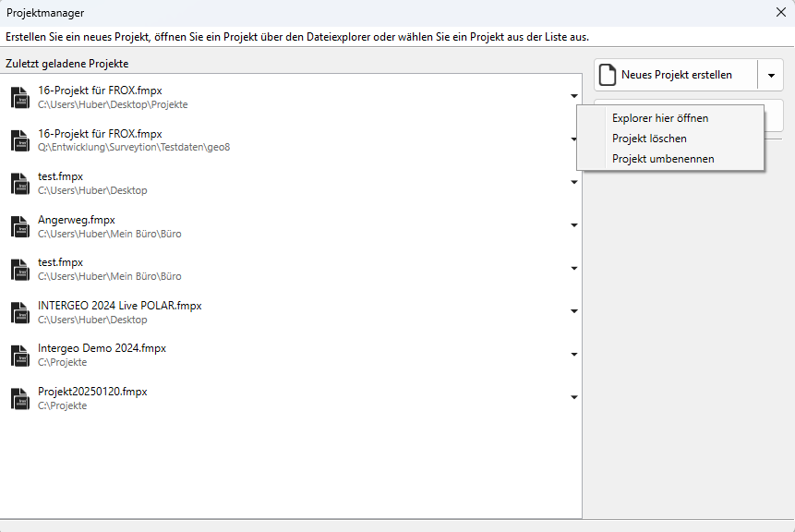Select the Angerweg.fmpx project name in the list
Image resolution: width=795 pixels, height=532 pixels.
pos(76,220)
